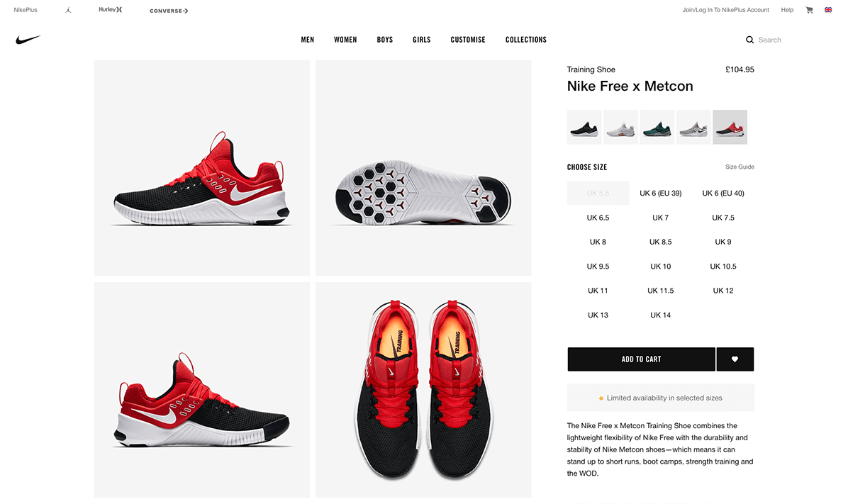The height and width of the screenshot is (504, 848).
Task: Click the Nike swoosh logo
Action: click(28, 40)
